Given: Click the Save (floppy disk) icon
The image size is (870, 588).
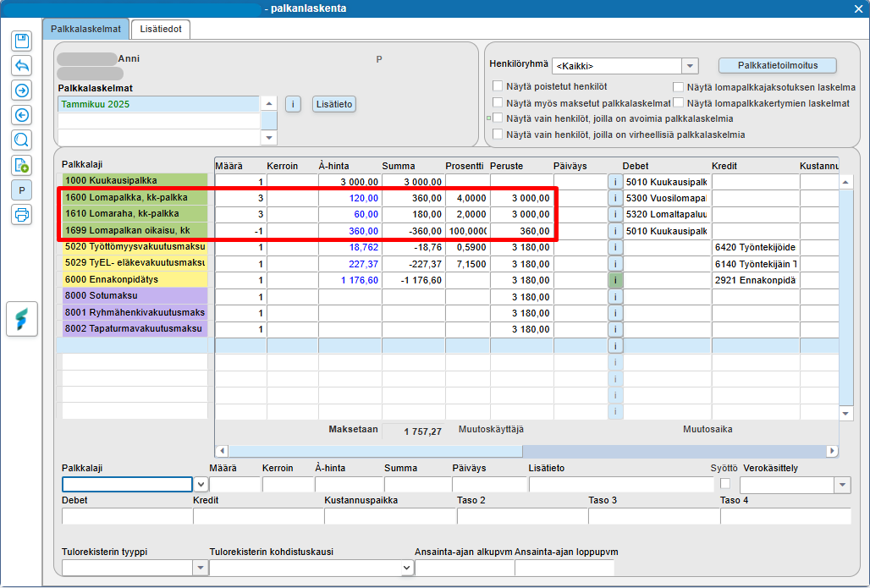Looking at the screenshot, I should coord(22,41).
